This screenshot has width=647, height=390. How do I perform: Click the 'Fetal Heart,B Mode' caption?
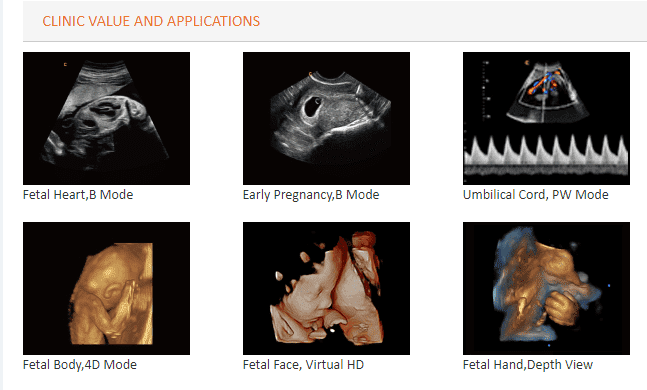(78, 195)
